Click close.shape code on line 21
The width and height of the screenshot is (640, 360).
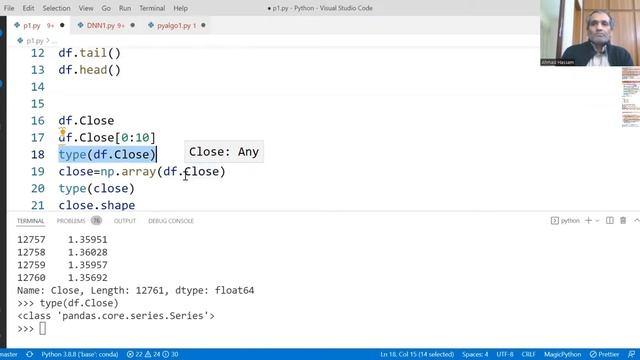97,205
